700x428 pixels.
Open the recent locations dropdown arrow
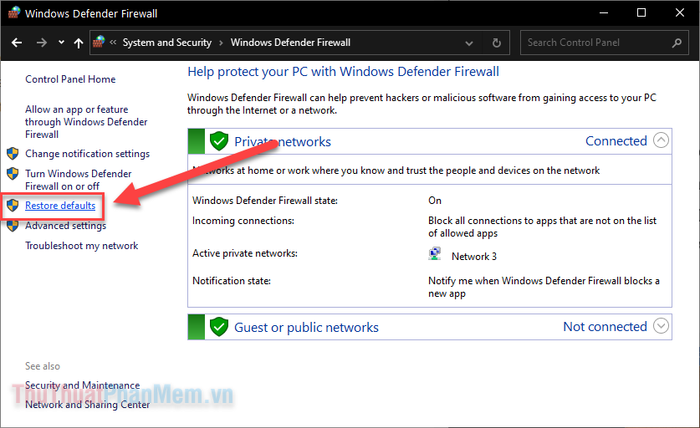point(62,42)
